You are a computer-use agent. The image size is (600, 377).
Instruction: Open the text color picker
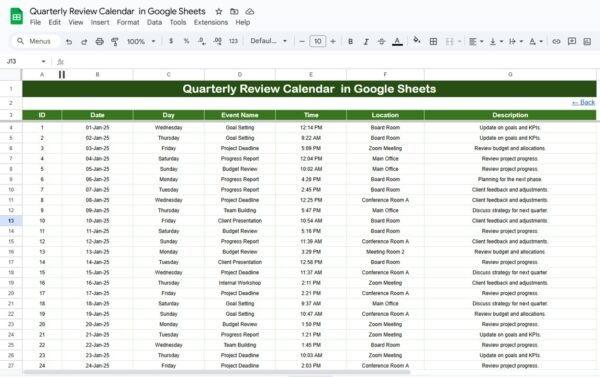397,41
